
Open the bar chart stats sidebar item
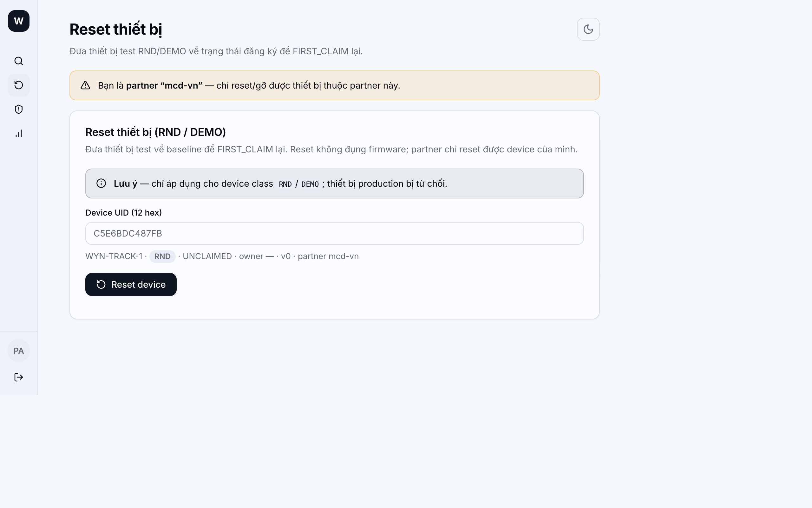[19, 133]
